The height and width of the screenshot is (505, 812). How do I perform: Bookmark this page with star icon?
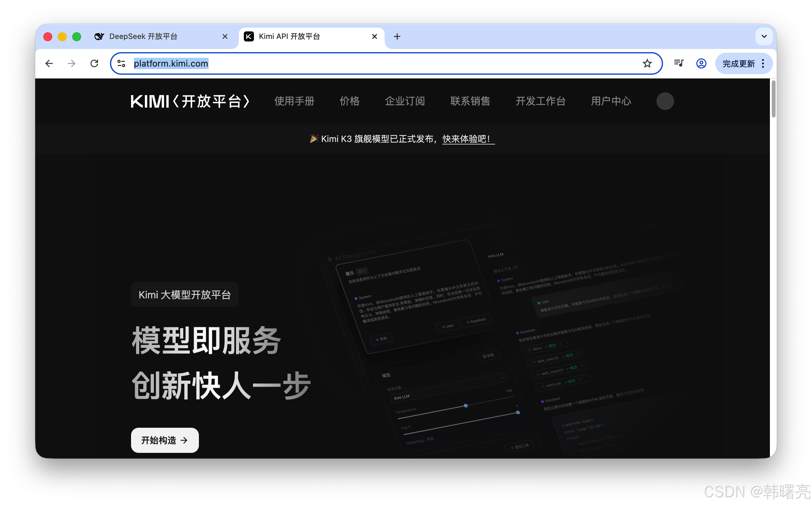(x=647, y=63)
